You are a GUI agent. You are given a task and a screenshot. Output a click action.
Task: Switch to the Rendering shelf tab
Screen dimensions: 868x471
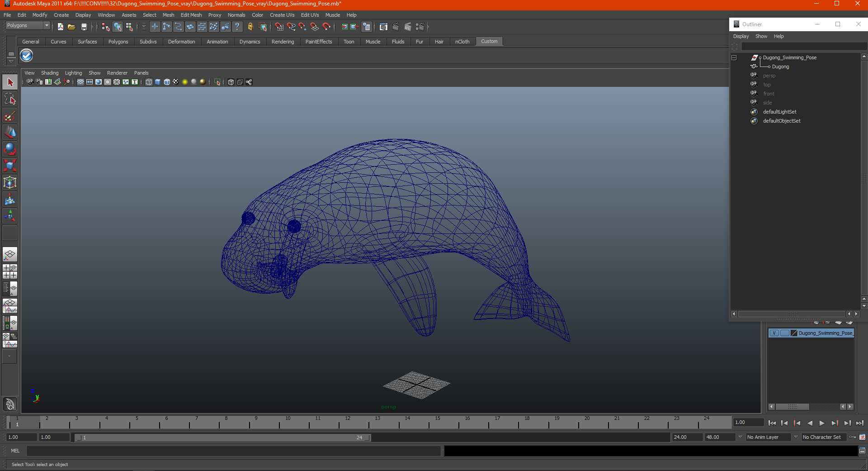(283, 42)
